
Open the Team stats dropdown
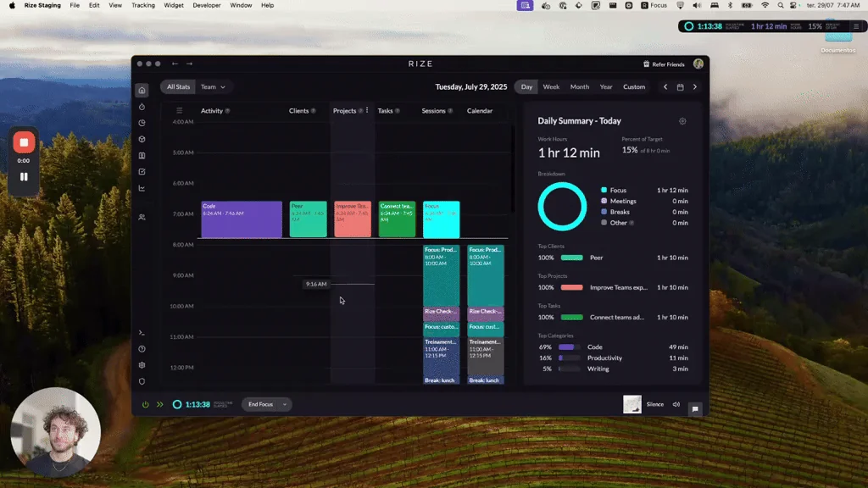click(214, 86)
